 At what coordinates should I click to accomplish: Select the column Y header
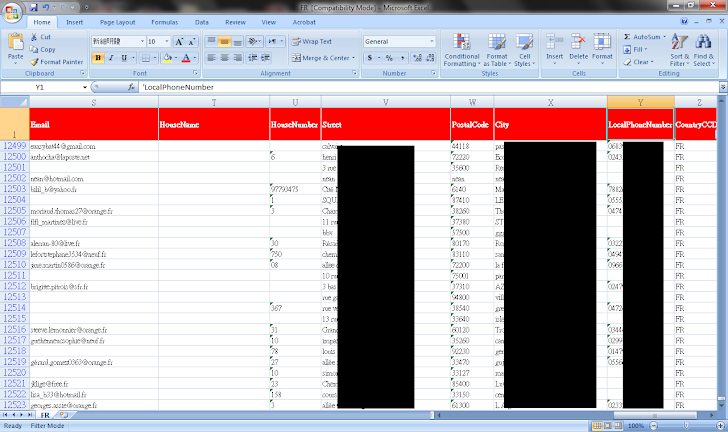[640, 102]
